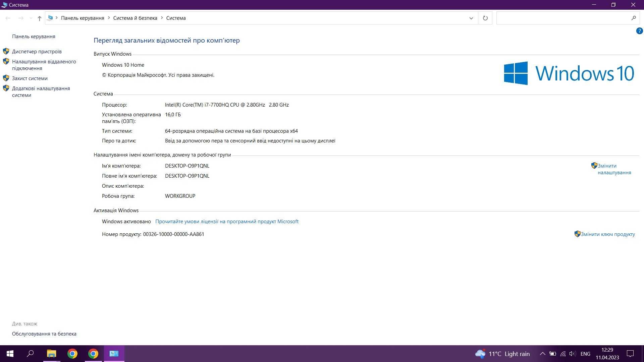Screen dimensions: 644x362
Task: Click 'WORKGROUP' value
Action: (180, 196)
